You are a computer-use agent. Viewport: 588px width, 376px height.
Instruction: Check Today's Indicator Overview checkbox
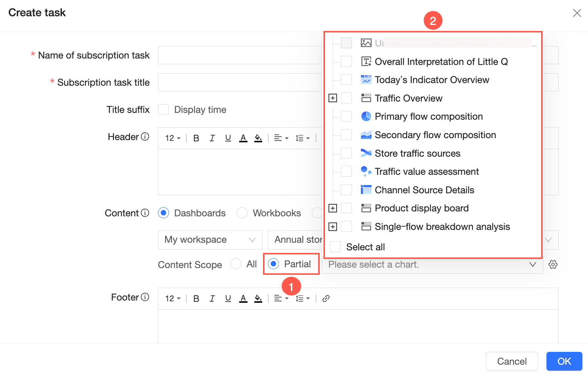pos(346,79)
